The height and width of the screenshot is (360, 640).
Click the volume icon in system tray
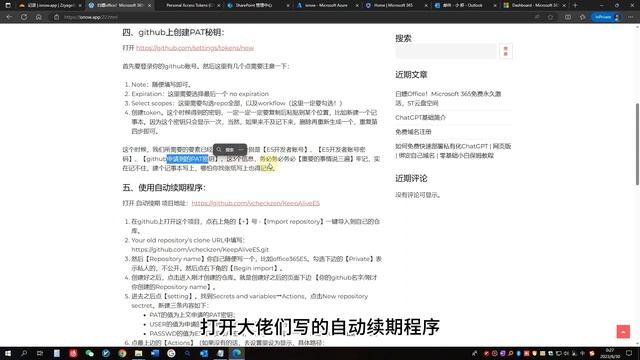point(567,353)
